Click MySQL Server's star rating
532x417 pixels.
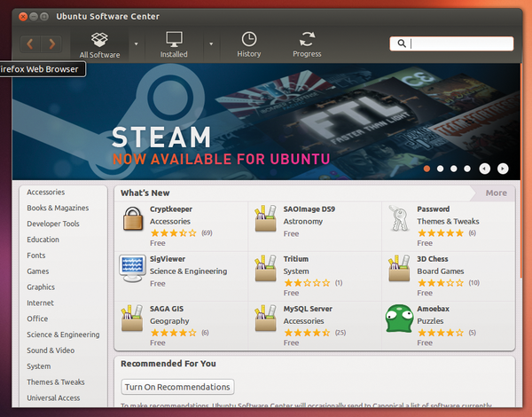(x=307, y=333)
